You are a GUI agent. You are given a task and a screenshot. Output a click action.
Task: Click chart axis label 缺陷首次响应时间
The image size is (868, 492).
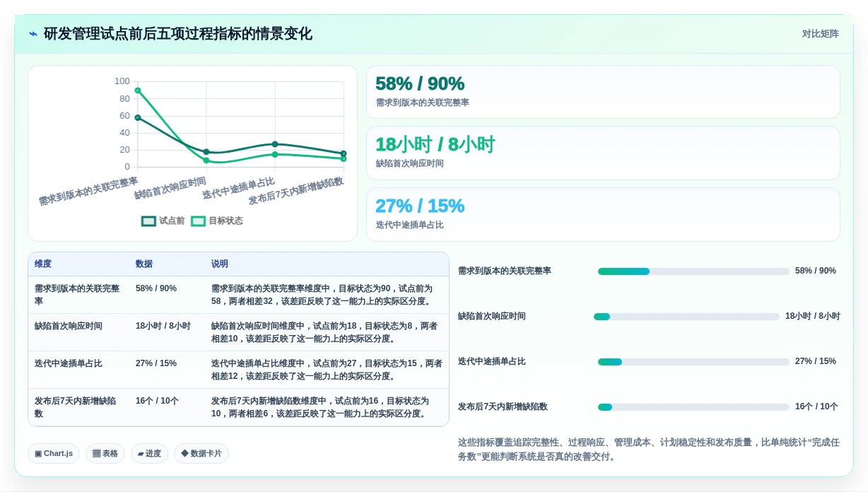tap(170, 188)
